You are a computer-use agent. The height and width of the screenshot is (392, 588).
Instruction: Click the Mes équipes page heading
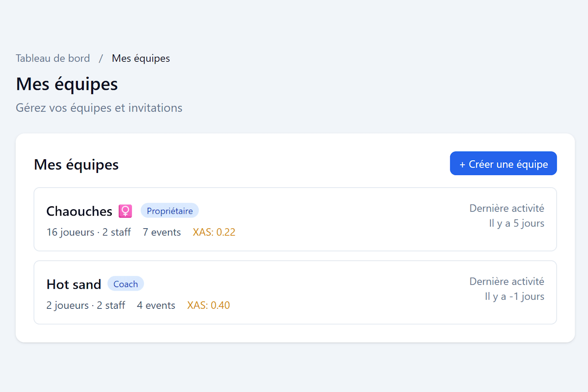click(67, 84)
